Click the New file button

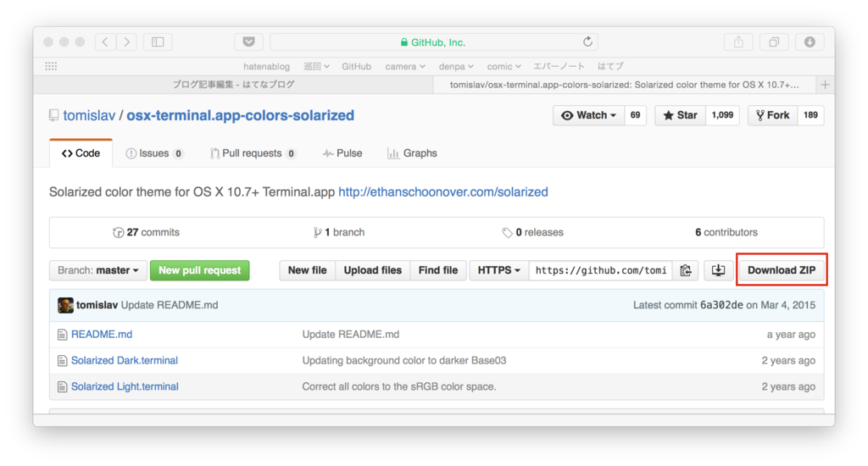coord(307,270)
